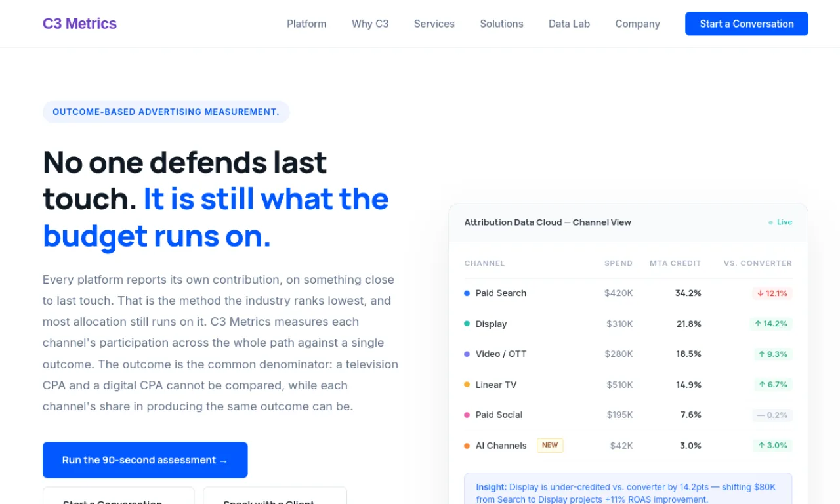Click the yellow dot next to Linear TV
This screenshot has width=840, height=504.
tap(467, 385)
